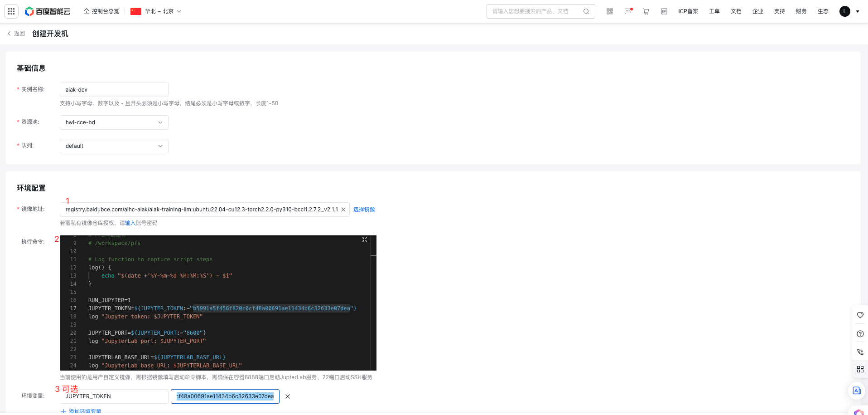Remove the JUPYTER_TOKEN environment variable

click(288, 396)
